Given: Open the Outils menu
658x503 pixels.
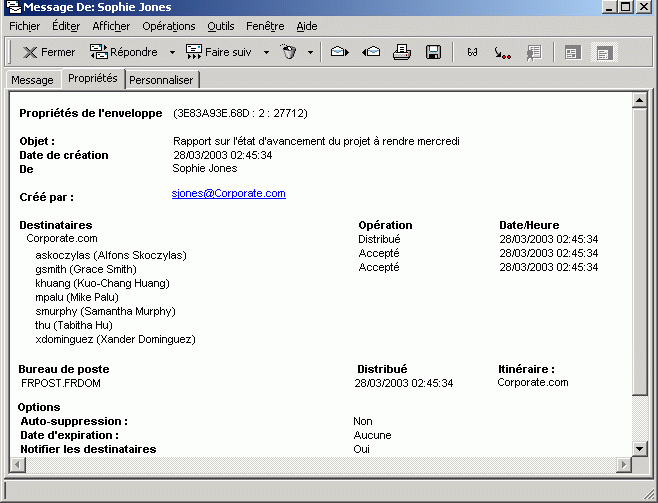Looking at the screenshot, I should [x=221, y=26].
